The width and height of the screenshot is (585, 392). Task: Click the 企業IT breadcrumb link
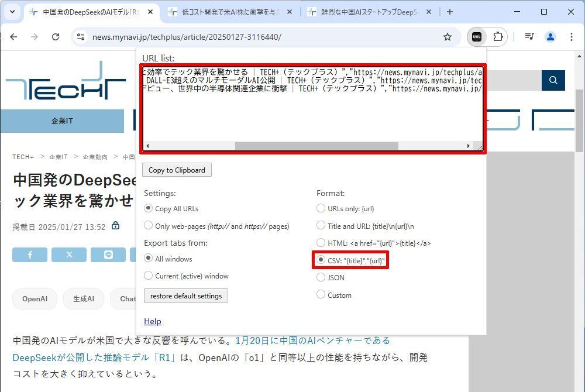point(58,157)
